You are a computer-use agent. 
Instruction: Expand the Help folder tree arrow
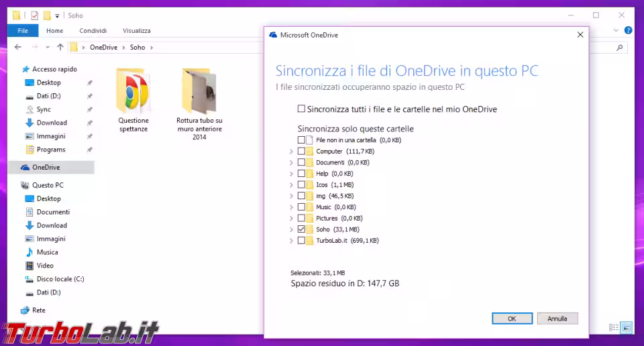click(x=291, y=174)
